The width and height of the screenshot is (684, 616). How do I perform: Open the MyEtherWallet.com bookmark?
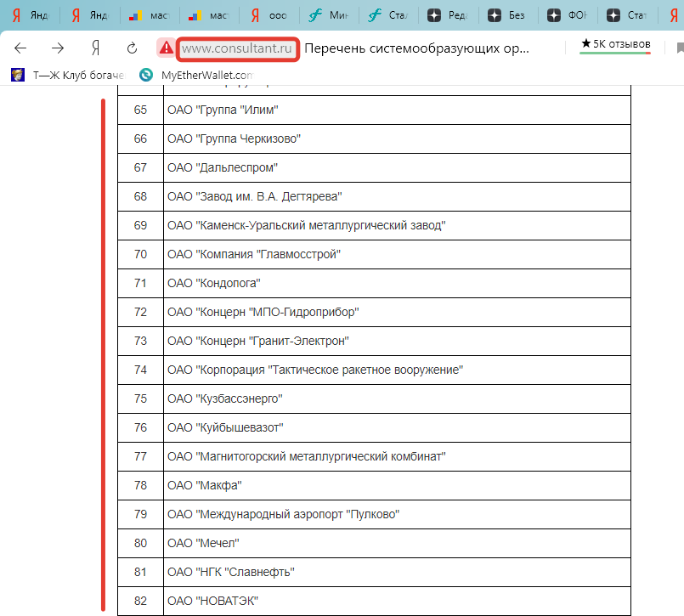click(196, 75)
